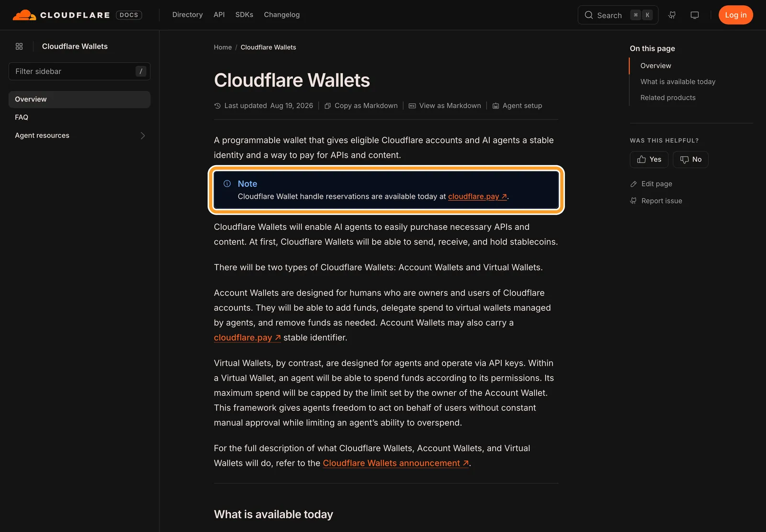This screenshot has width=766, height=532.
Task: Click the "Aug 19, 2026" date
Action: (292, 106)
